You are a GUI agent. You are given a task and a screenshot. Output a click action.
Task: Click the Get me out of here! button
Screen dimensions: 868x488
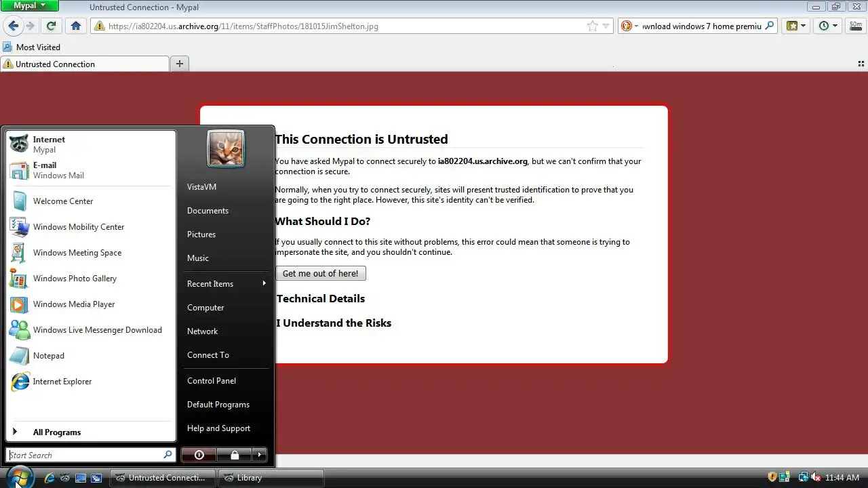pos(321,273)
